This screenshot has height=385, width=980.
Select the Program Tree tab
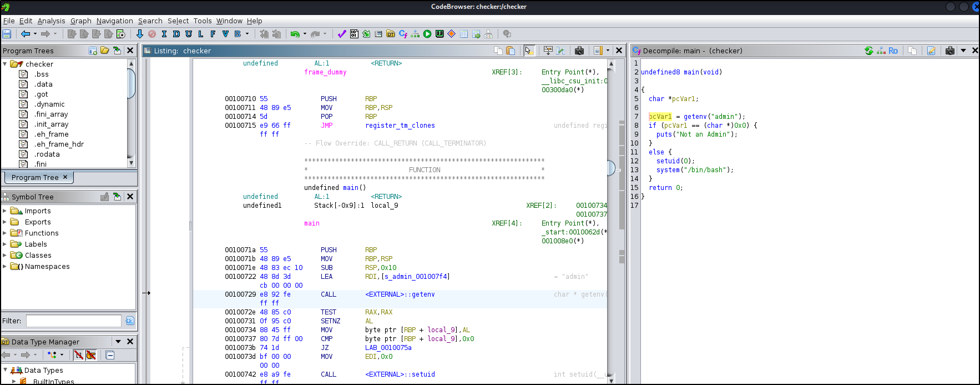click(x=39, y=177)
